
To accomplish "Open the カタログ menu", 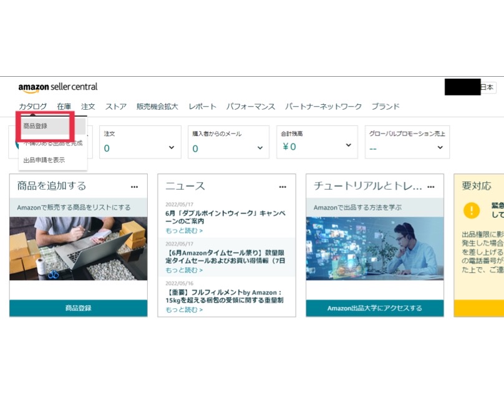I will click(33, 107).
